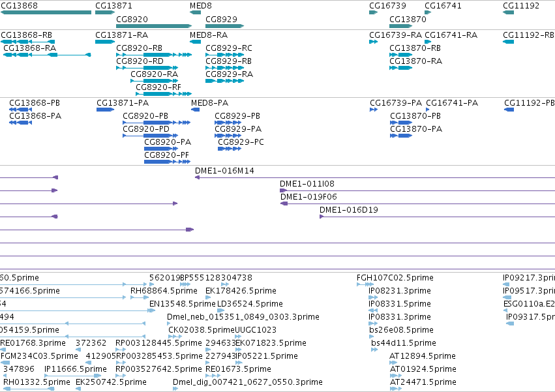
Task: Click EST label FGH107C02.5prime
Action: pos(395,278)
